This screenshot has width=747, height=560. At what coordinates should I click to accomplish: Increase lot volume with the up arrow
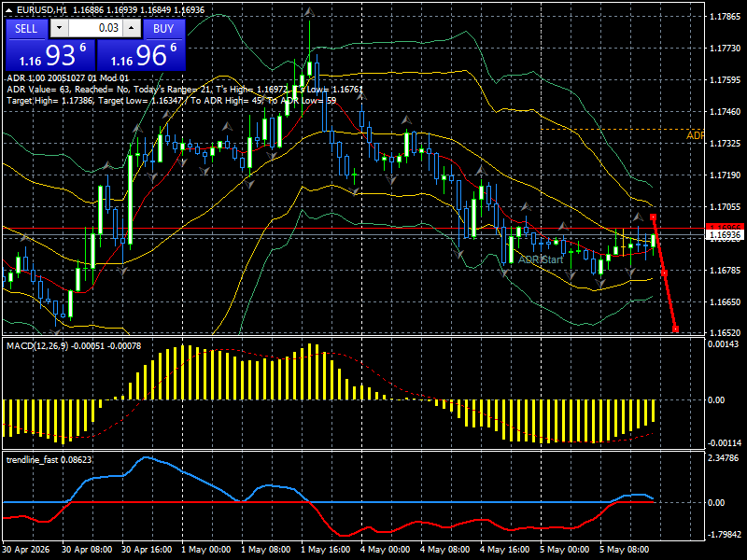(132, 28)
